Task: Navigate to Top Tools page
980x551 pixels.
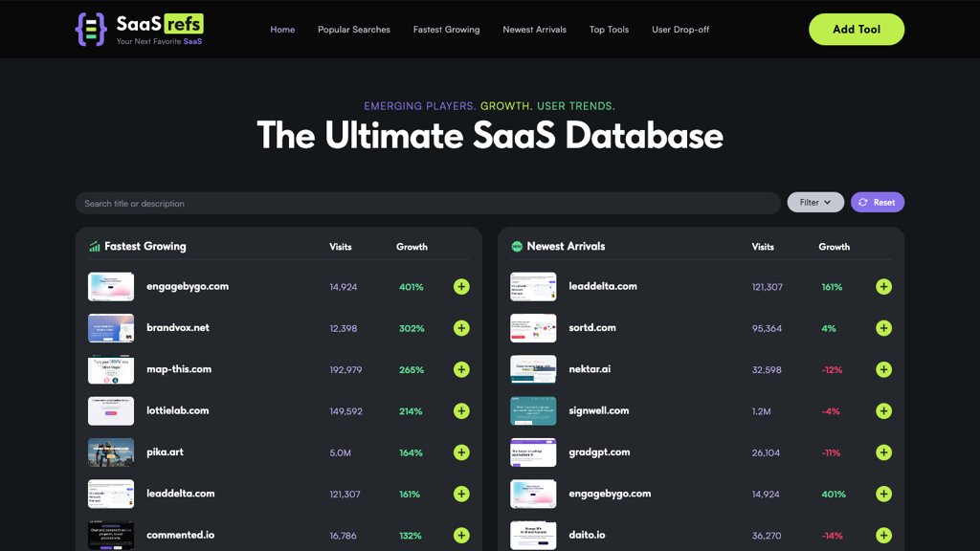Action: (609, 30)
